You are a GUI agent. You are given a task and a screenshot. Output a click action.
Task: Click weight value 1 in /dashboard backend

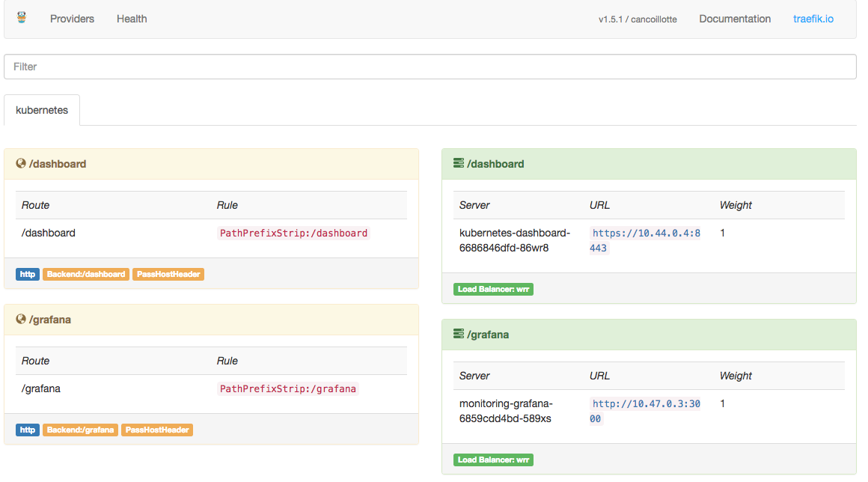[722, 233]
